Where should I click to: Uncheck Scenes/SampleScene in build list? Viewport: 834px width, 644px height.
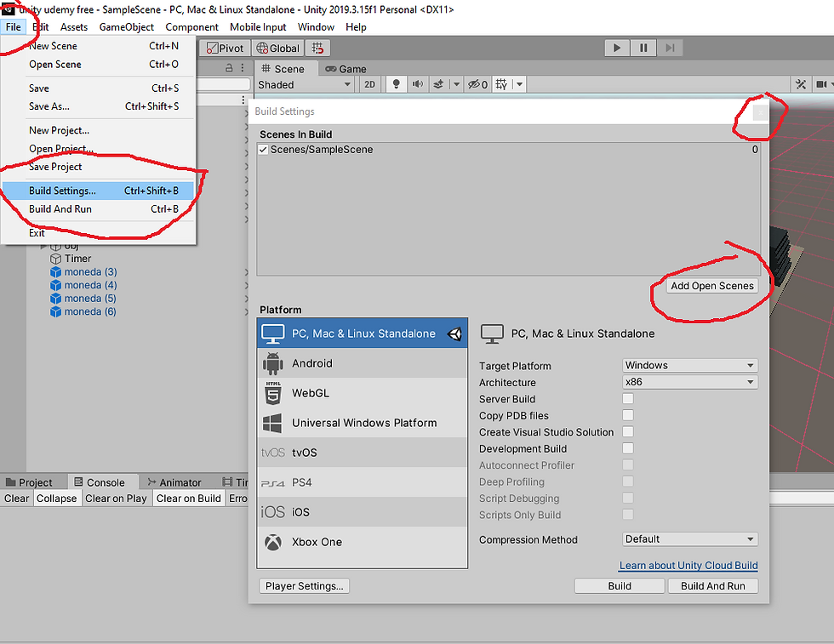click(263, 150)
